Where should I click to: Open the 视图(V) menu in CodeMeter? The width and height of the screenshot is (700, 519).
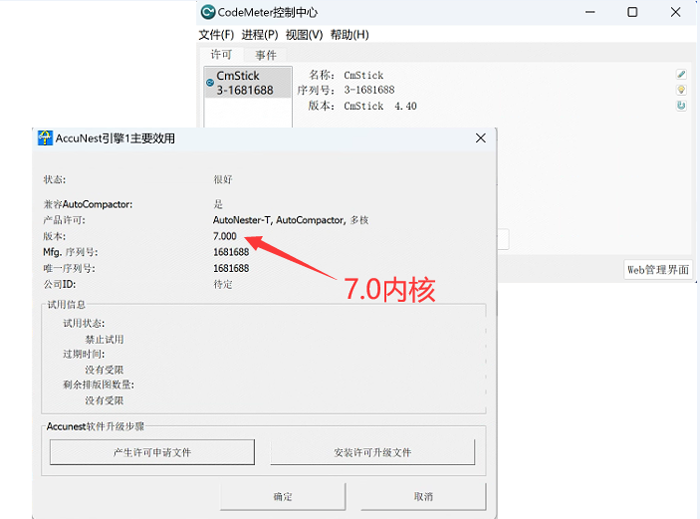304,35
